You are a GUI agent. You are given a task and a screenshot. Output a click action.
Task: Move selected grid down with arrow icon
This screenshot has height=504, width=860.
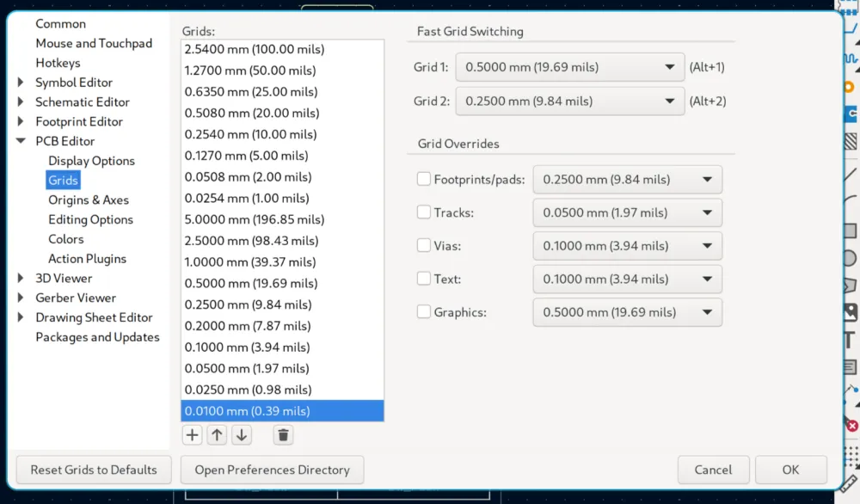(x=242, y=435)
